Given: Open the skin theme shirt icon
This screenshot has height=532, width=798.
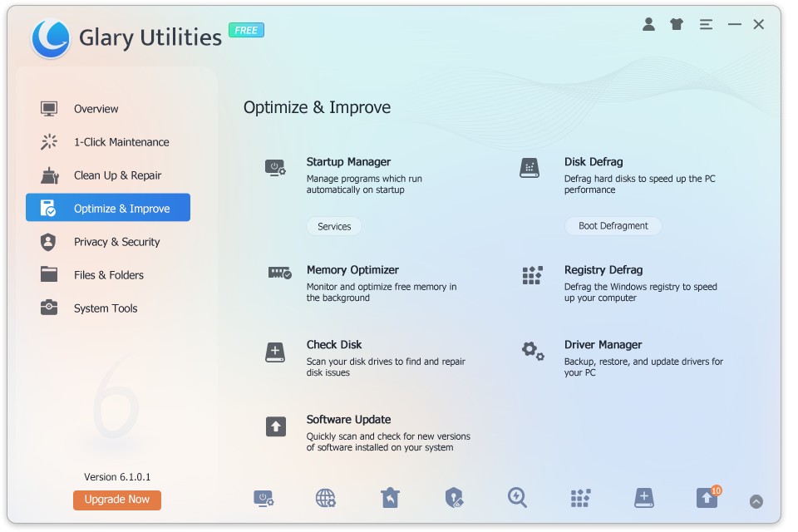Looking at the screenshot, I should click(x=677, y=25).
